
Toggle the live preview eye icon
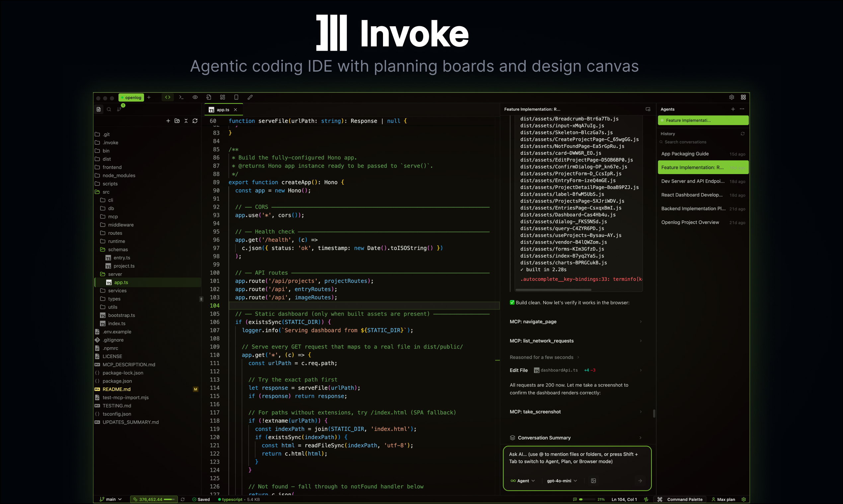pos(195,97)
